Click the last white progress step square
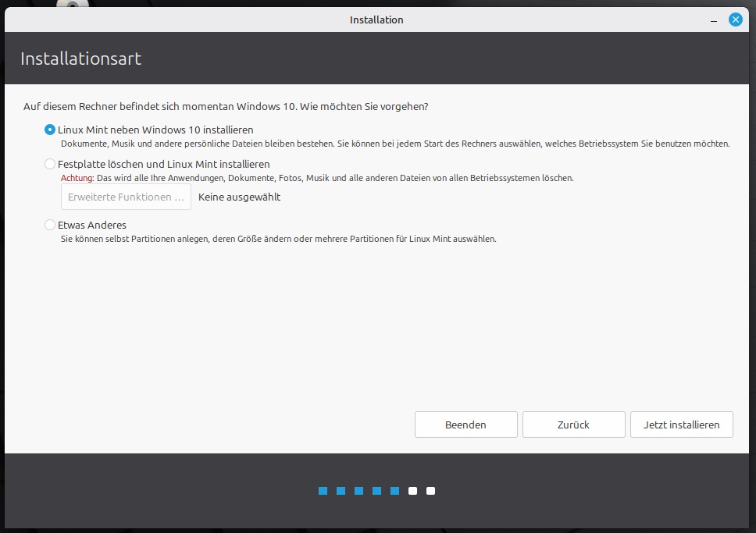756x533 pixels. (430, 491)
